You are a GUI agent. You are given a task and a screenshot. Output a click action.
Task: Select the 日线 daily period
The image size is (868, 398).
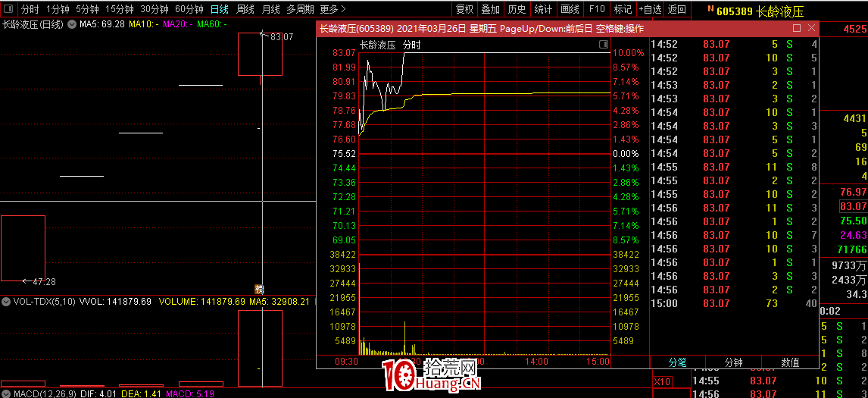[219, 9]
